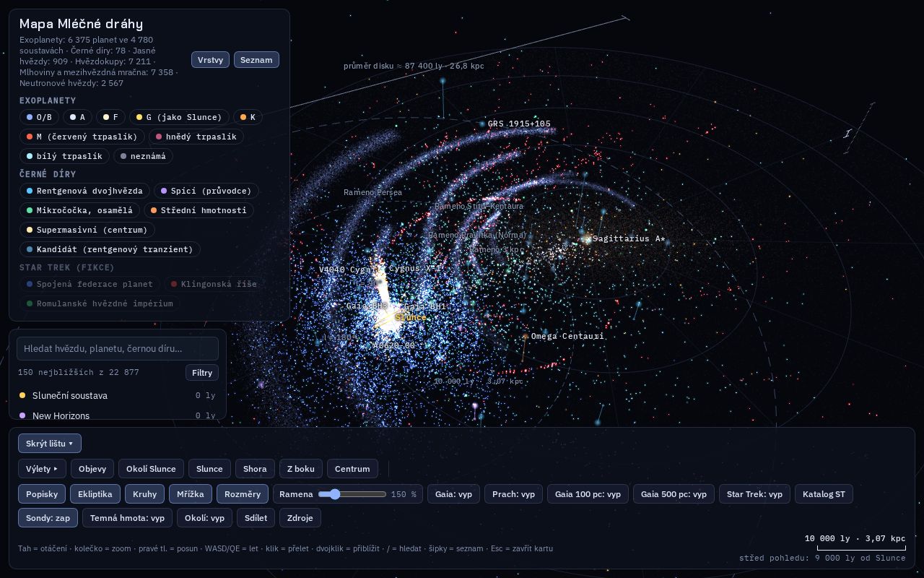Toggle Ekliptika overlay
Viewport: 924px width, 578px height.
click(95, 494)
